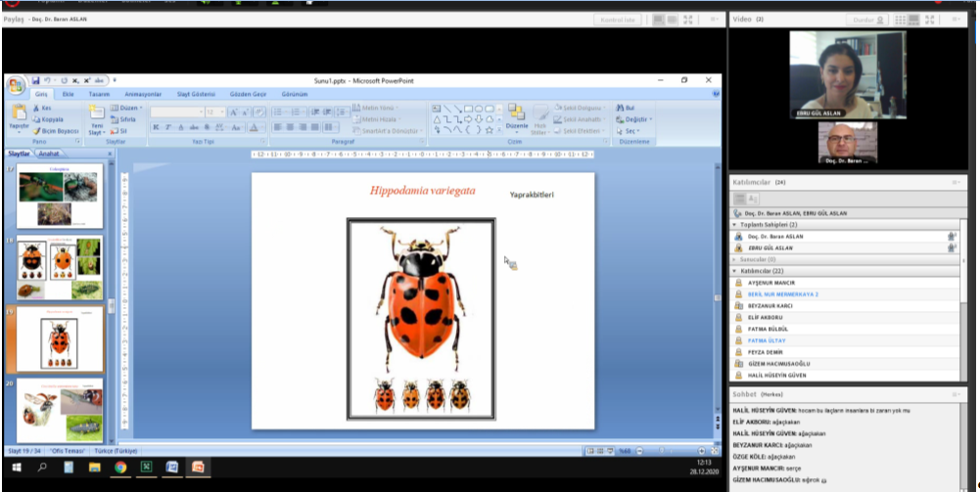Click the Kontrol İste button

click(620, 19)
